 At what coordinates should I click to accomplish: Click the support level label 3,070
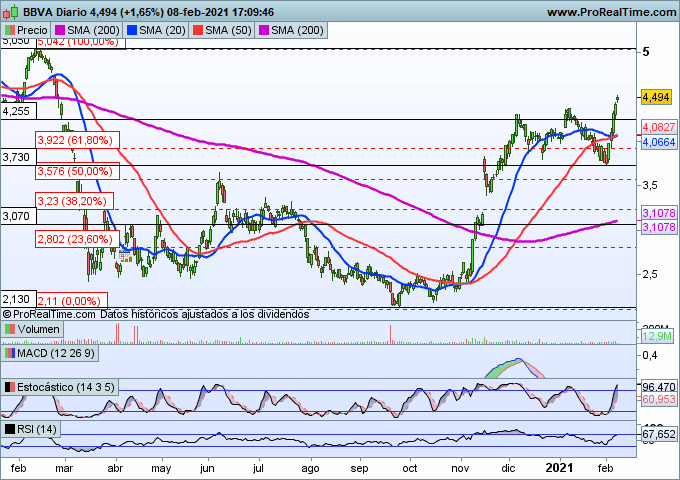19,216
